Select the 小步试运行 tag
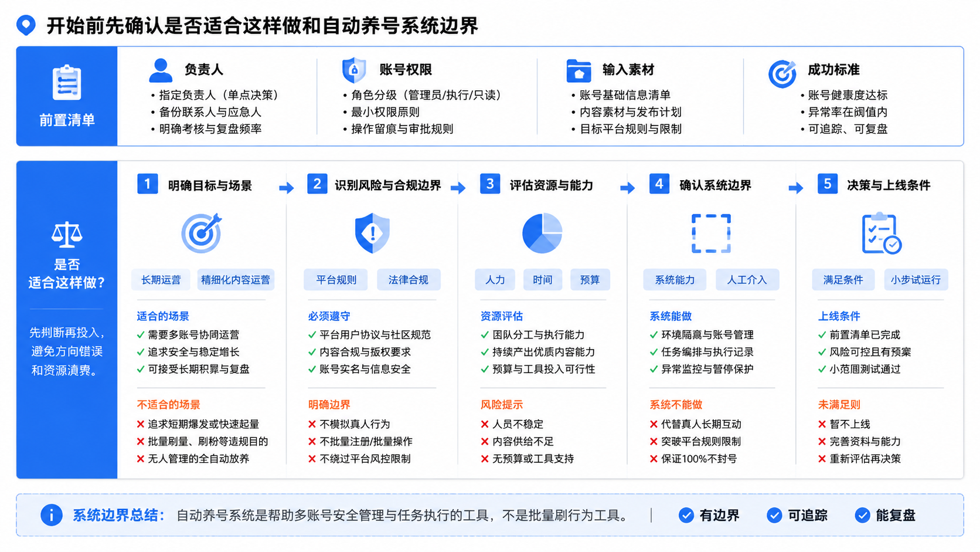980x552 pixels. point(916,280)
